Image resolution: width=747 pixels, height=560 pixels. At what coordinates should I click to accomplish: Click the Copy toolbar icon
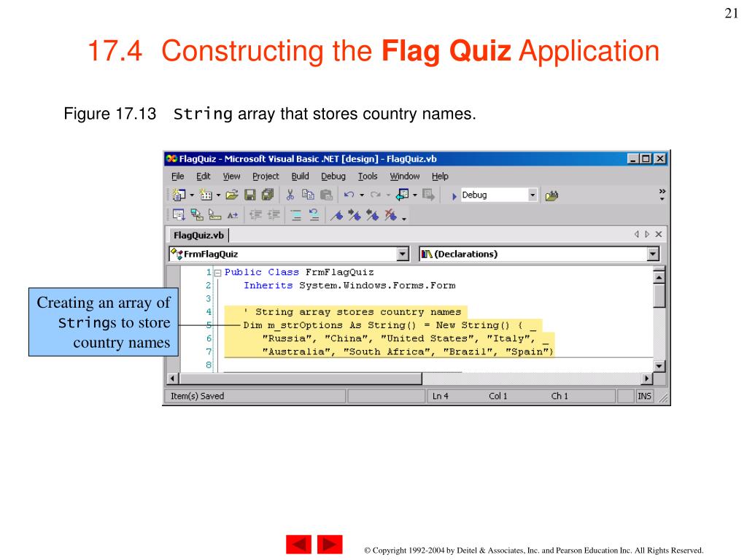point(309,195)
